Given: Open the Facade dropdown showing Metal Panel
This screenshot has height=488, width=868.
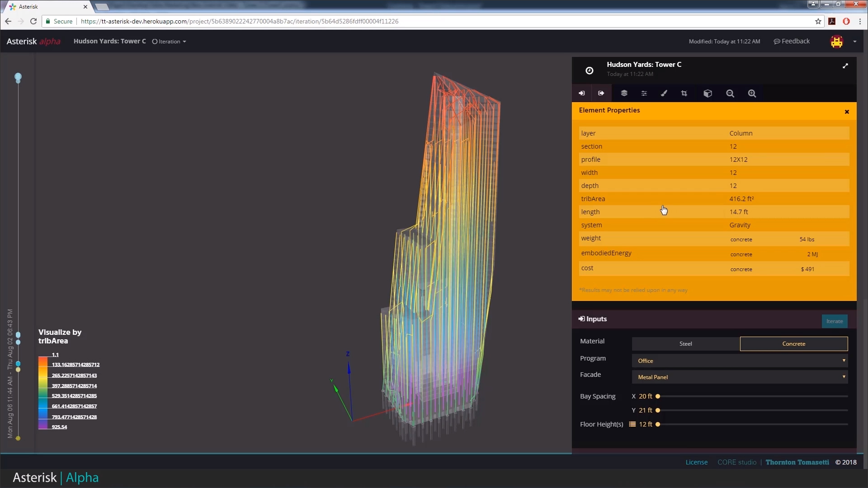Looking at the screenshot, I should pyautogui.click(x=740, y=377).
